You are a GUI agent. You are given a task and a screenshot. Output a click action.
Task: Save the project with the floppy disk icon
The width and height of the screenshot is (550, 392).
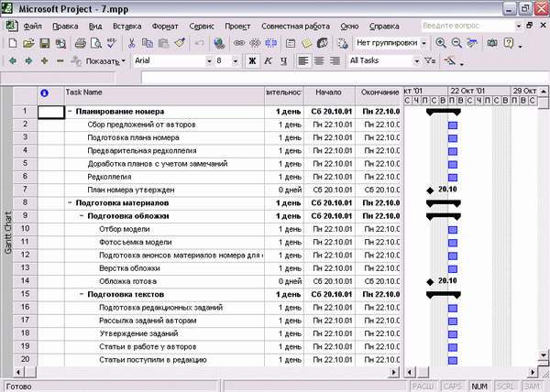pyautogui.click(x=45, y=43)
